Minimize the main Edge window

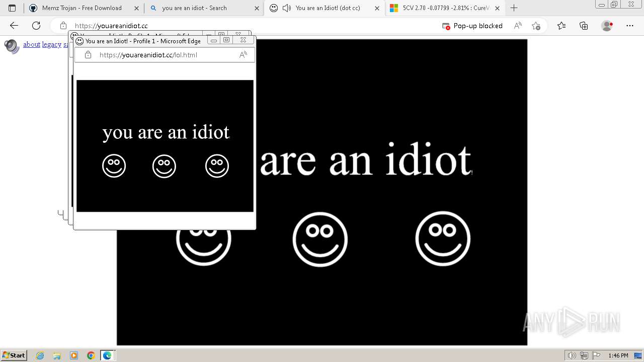[x=602, y=5]
